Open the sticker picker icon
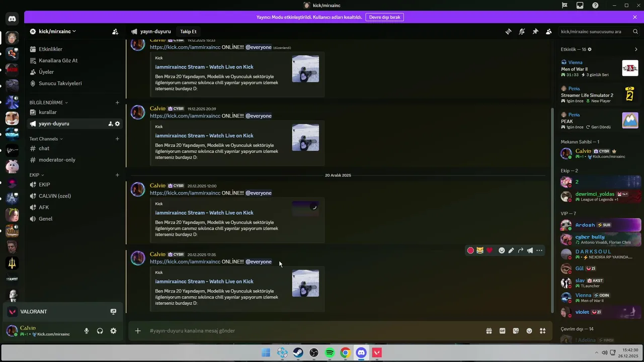 click(516, 331)
